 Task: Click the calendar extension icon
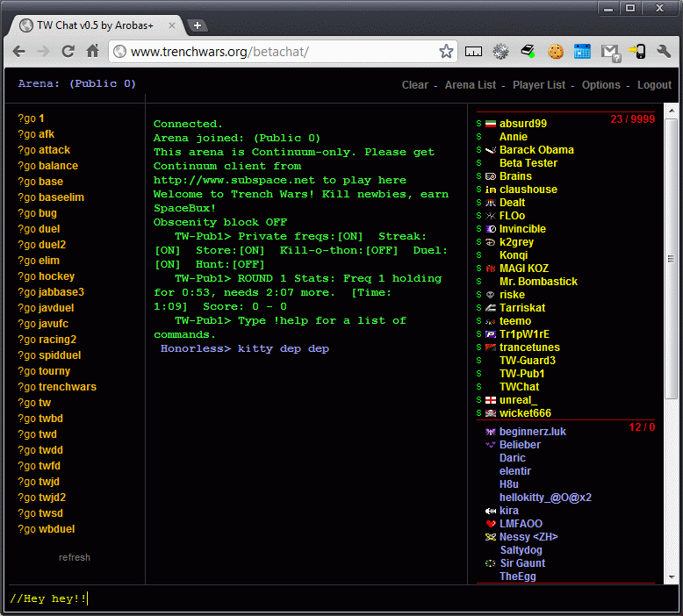click(582, 52)
